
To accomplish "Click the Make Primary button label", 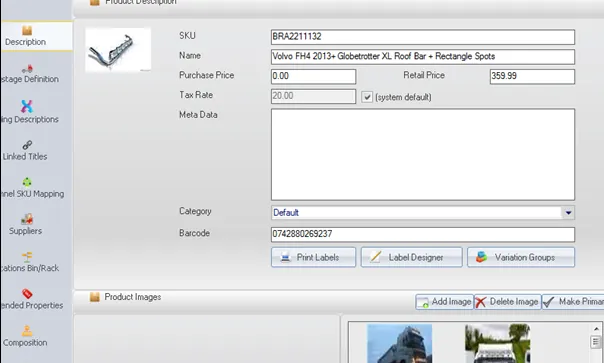I will 581,301.
